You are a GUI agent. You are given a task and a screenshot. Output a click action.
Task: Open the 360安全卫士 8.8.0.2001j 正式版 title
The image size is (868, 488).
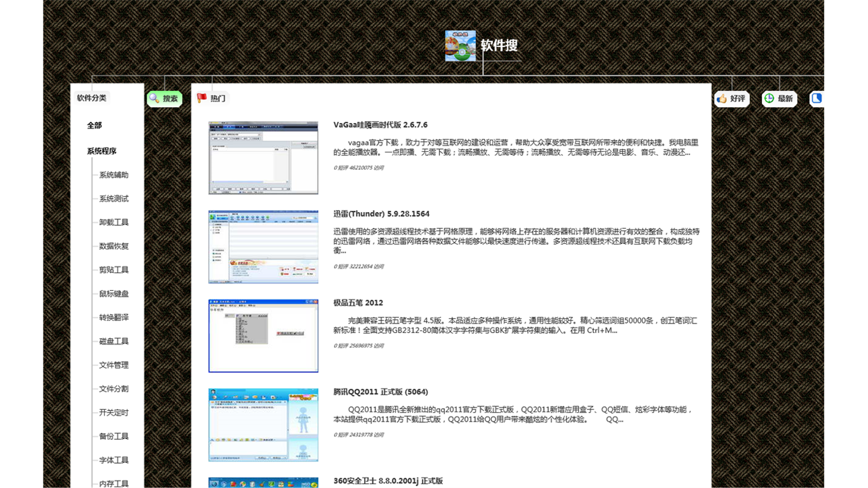point(388,481)
